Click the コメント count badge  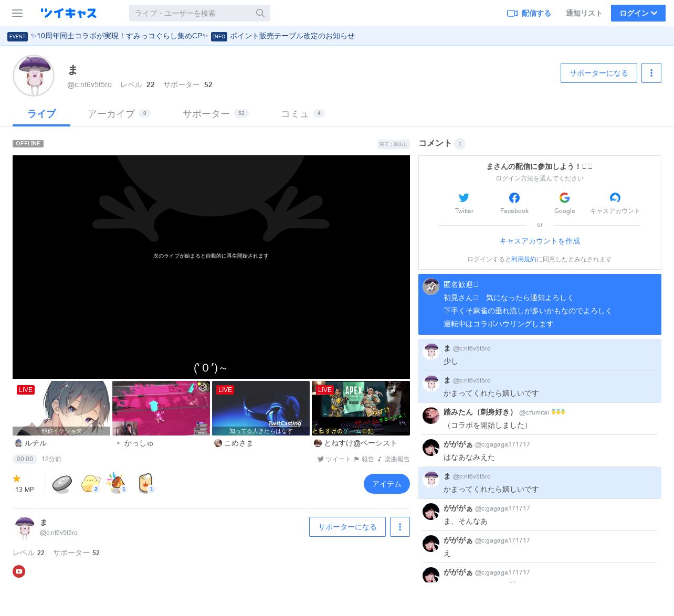(x=460, y=144)
